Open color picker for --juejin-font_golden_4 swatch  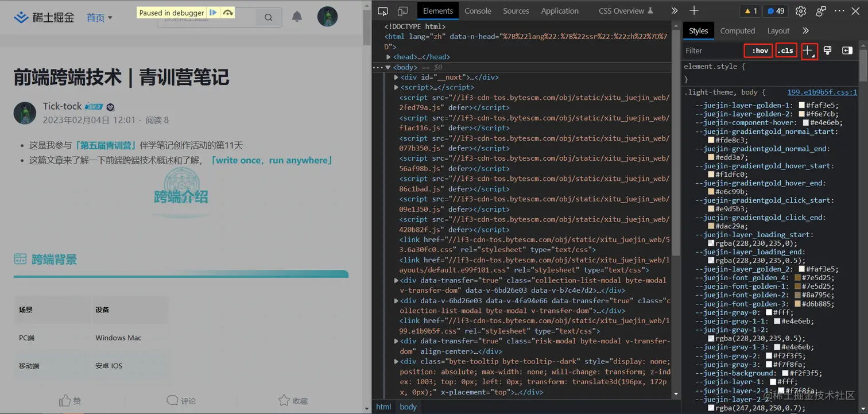(x=797, y=278)
